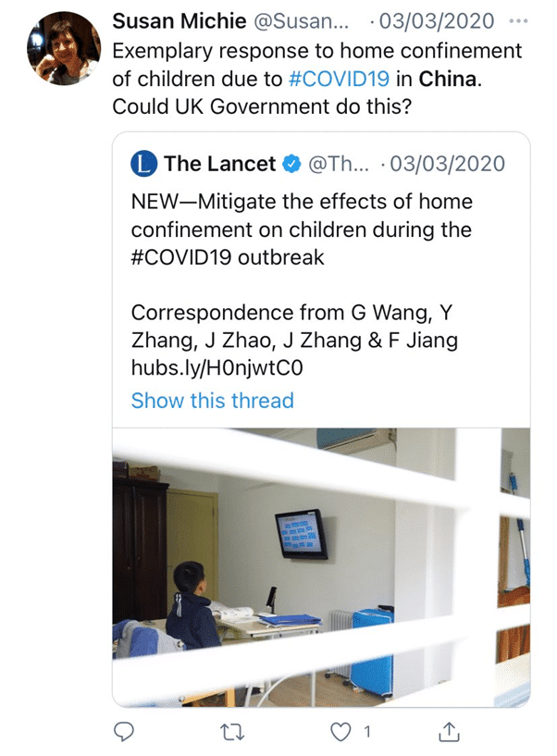Click the @Th... handle in quoted tweet
This screenshot has width=557, height=756.
338,165
